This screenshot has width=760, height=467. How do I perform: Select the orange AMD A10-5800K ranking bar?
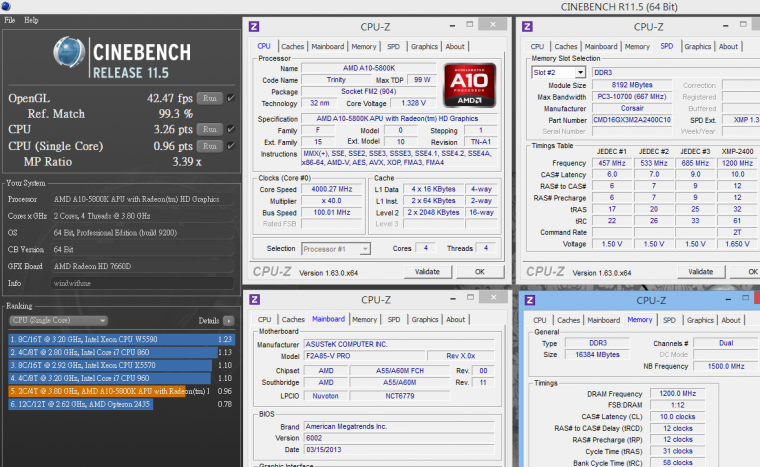point(108,390)
